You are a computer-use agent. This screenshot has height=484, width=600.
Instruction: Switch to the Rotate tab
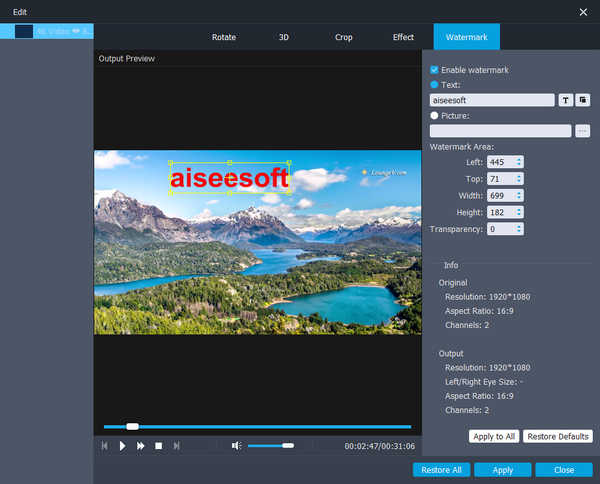click(224, 37)
